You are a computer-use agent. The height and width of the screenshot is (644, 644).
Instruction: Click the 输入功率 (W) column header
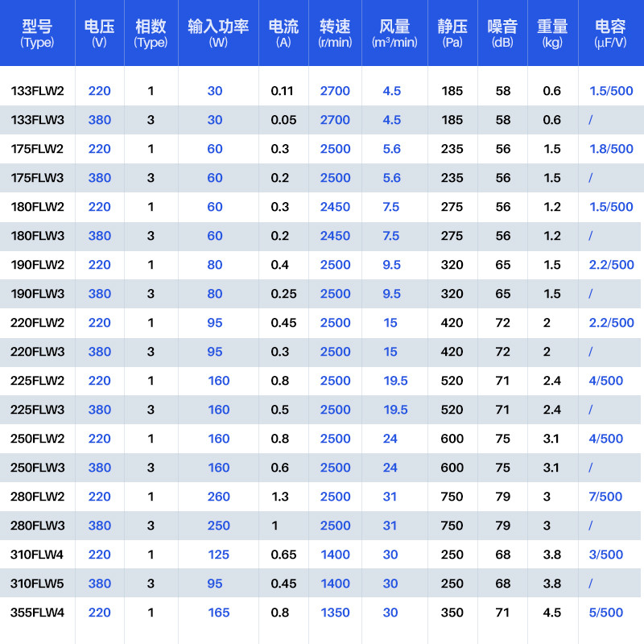click(x=218, y=34)
